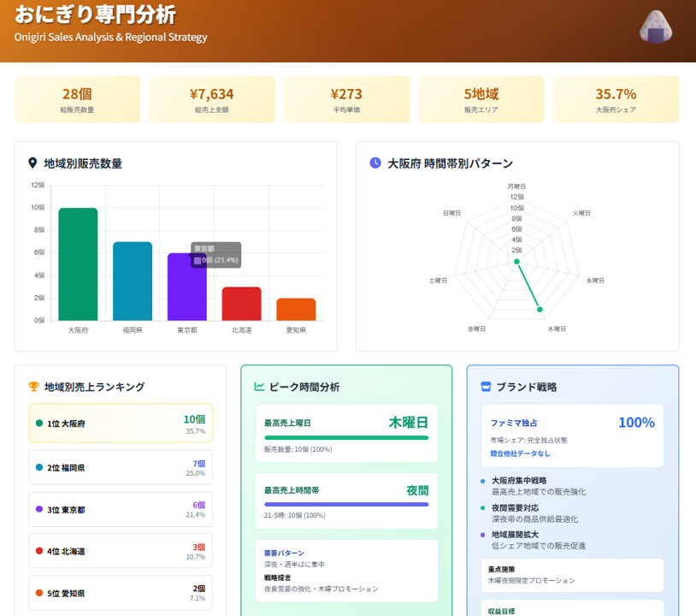The image size is (696, 616).
Task: Click the 木曜日 data point on radar chart
Action: click(540, 309)
